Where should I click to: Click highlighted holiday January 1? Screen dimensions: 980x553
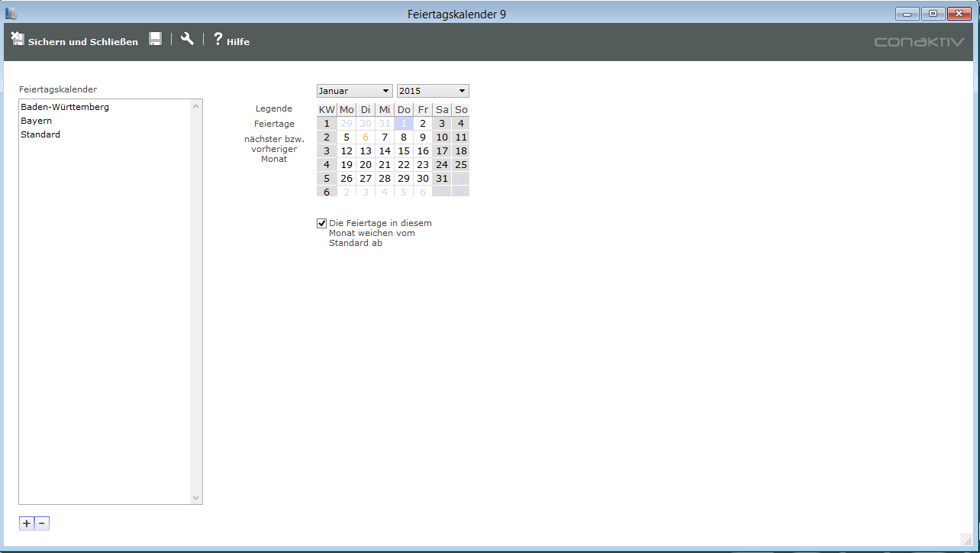[404, 124]
